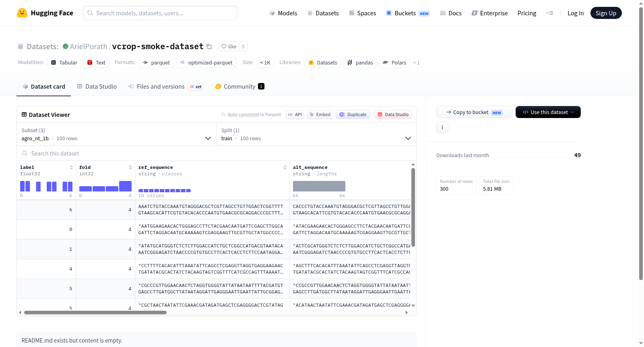Select the Datasets library tag
Image resolution: width=644 pixels, height=347 pixels.
pyautogui.click(x=323, y=62)
